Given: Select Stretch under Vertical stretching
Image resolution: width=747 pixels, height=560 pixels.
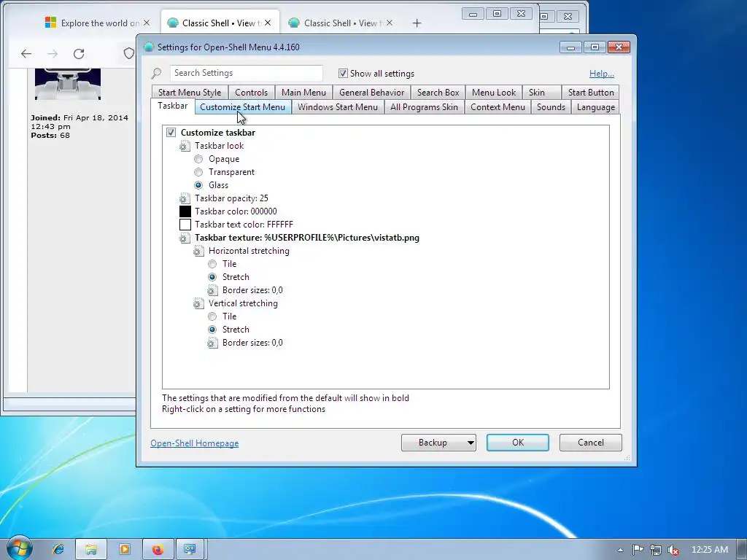Looking at the screenshot, I should 212,330.
